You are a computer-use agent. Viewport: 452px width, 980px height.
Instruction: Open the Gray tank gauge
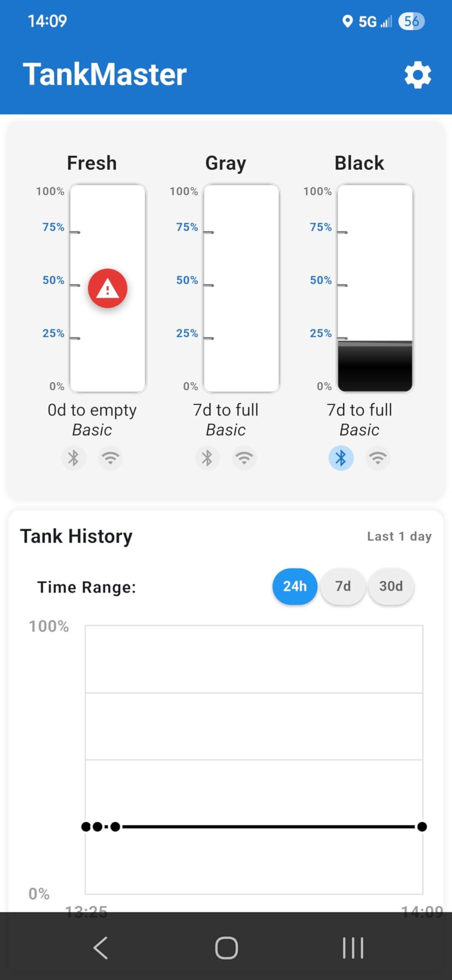[242, 288]
